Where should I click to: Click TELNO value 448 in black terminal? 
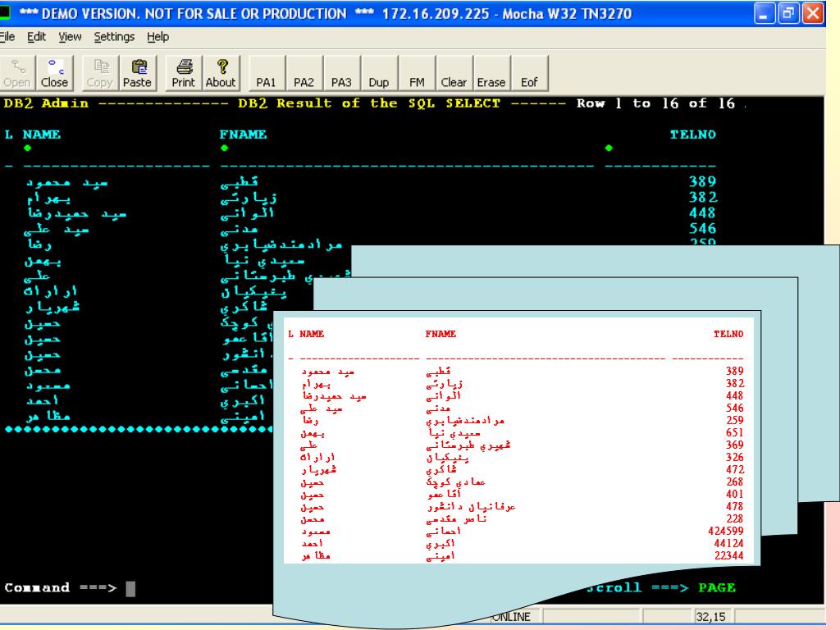coord(702,212)
